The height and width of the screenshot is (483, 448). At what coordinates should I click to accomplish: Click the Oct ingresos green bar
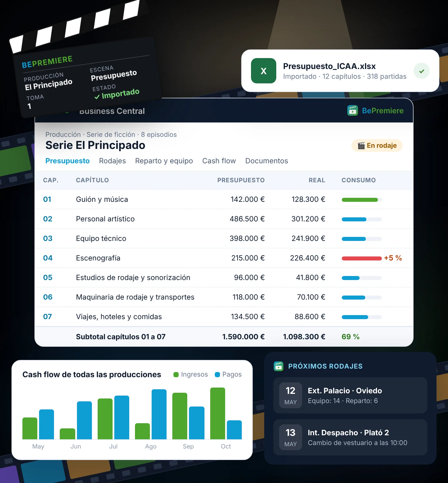coord(218,413)
